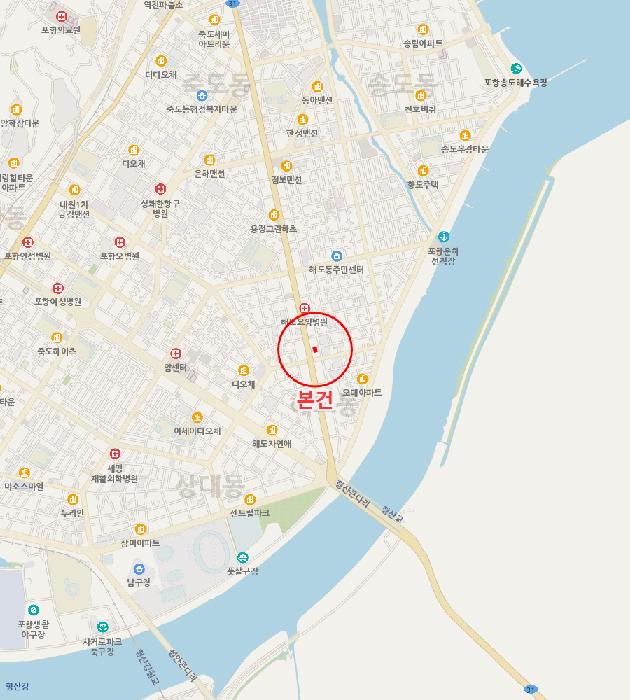The image size is (630, 700).
Task: Select the green beach marker on Songdo coast
Action: click(x=516, y=68)
